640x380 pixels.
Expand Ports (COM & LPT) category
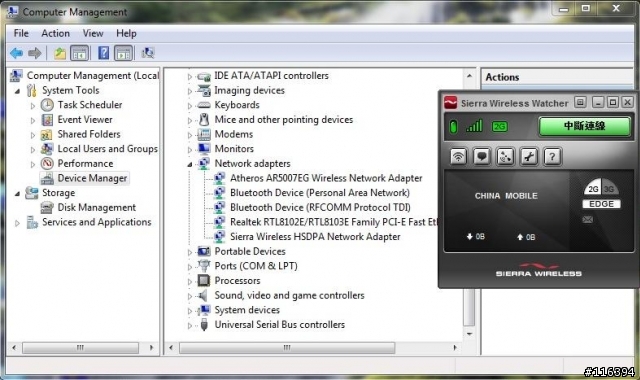pos(189,267)
